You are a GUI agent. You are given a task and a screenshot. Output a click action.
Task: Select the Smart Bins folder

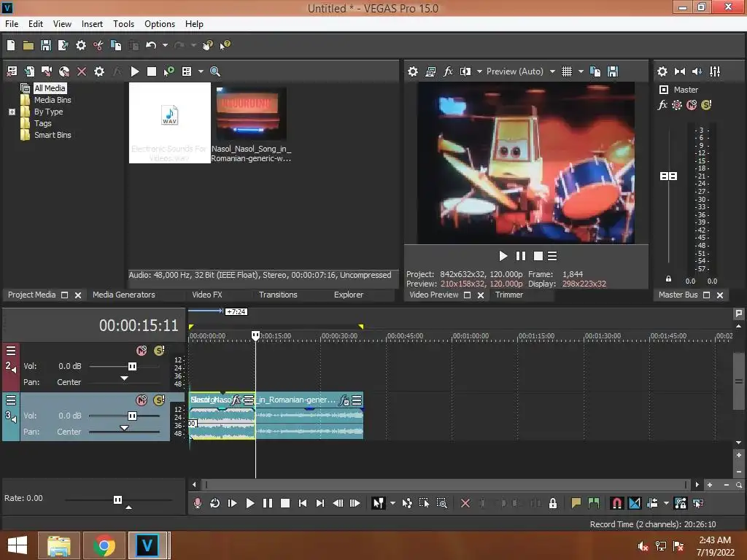click(53, 135)
